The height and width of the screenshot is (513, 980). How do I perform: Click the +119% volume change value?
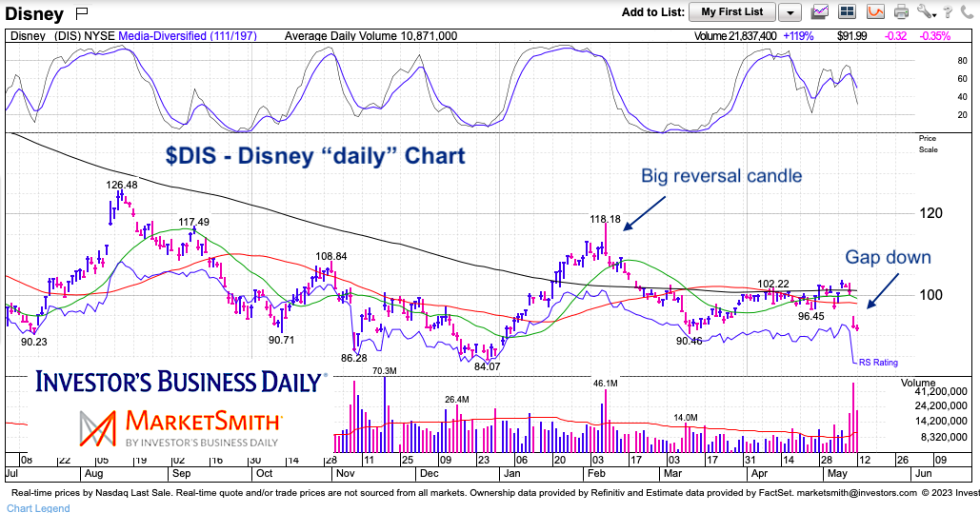[x=797, y=36]
